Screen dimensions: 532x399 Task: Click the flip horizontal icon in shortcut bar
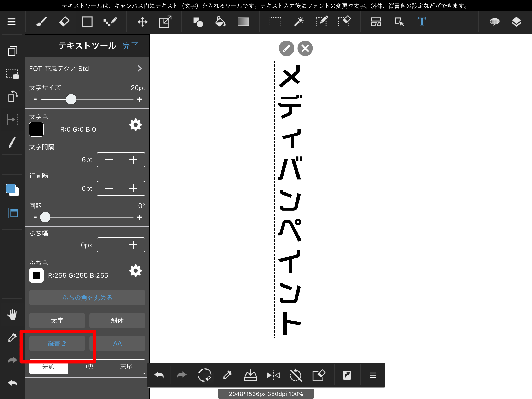(273, 375)
